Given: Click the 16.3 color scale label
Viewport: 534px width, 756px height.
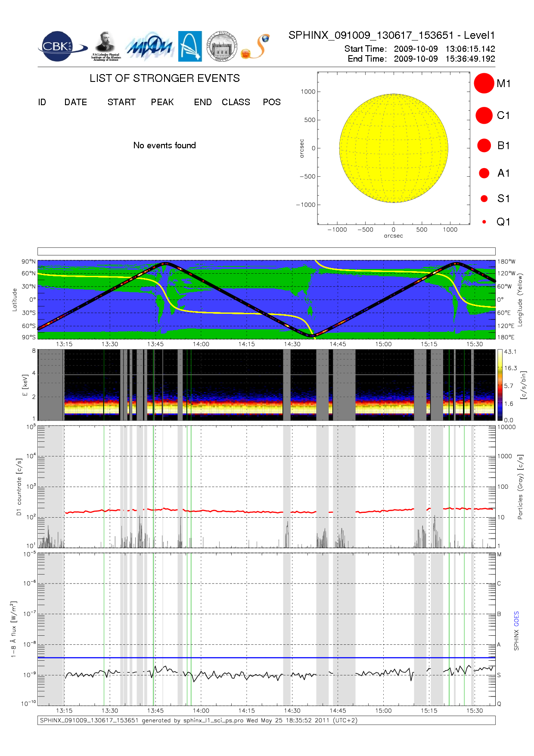Looking at the screenshot, I should (x=510, y=368).
